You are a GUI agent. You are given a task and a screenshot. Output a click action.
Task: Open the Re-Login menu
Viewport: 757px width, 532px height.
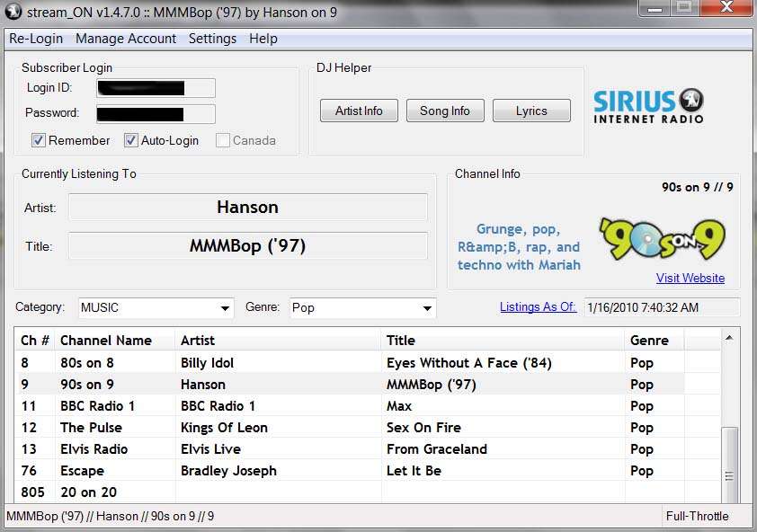pos(36,39)
